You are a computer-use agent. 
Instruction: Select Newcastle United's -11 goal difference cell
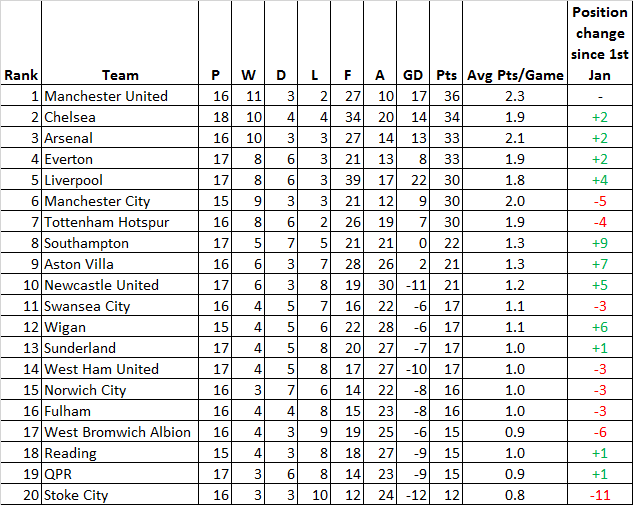point(413,285)
